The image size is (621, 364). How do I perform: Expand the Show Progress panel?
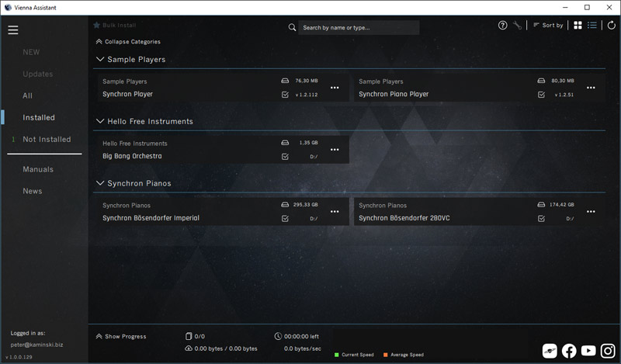121,336
